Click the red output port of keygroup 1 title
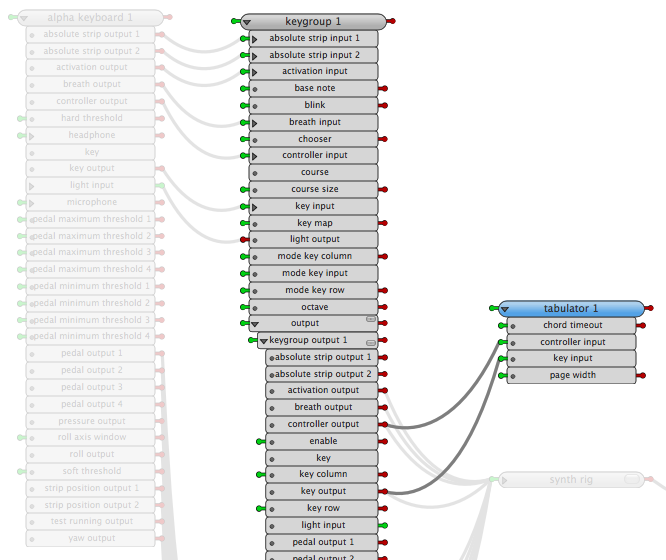The width and height of the screenshot is (666, 560). (x=391, y=21)
